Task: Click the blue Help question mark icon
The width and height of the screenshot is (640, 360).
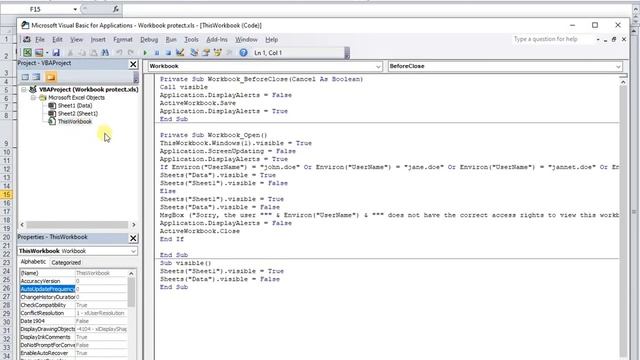Action: (x=243, y=53)
